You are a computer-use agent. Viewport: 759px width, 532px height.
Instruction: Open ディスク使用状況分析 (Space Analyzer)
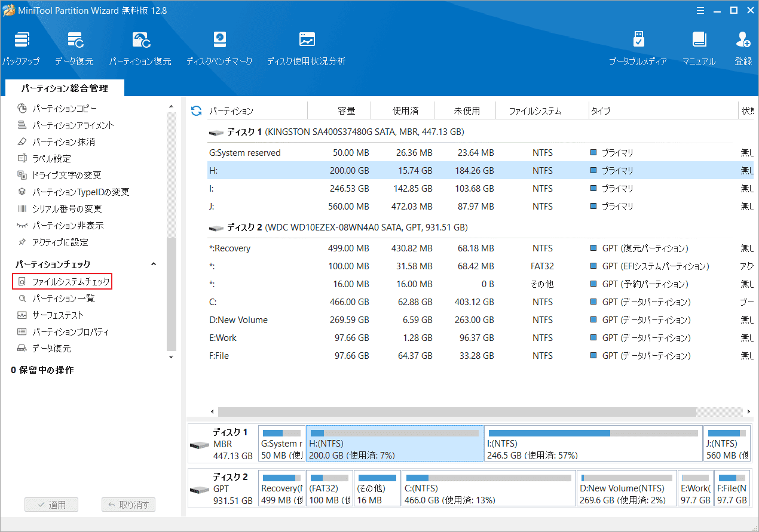point(306,48)
